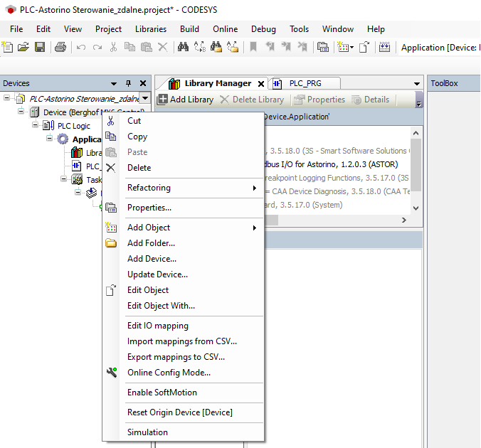Choose Cut from the context menu
Viewport: 481px width, 448px height.
184,121
